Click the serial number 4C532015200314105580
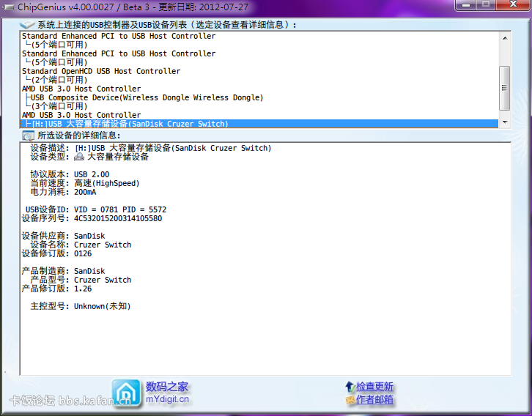This screenshot has height=416, width=532. [x=118, y=218]
